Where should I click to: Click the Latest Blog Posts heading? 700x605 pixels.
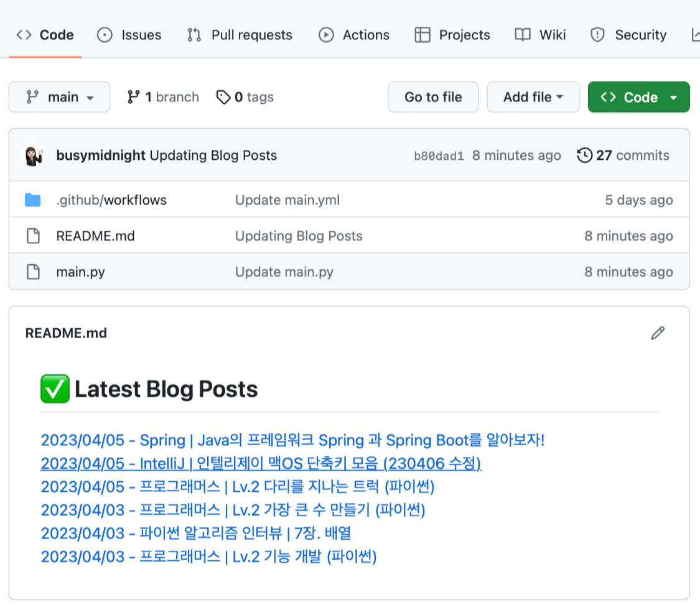(166, 389)
